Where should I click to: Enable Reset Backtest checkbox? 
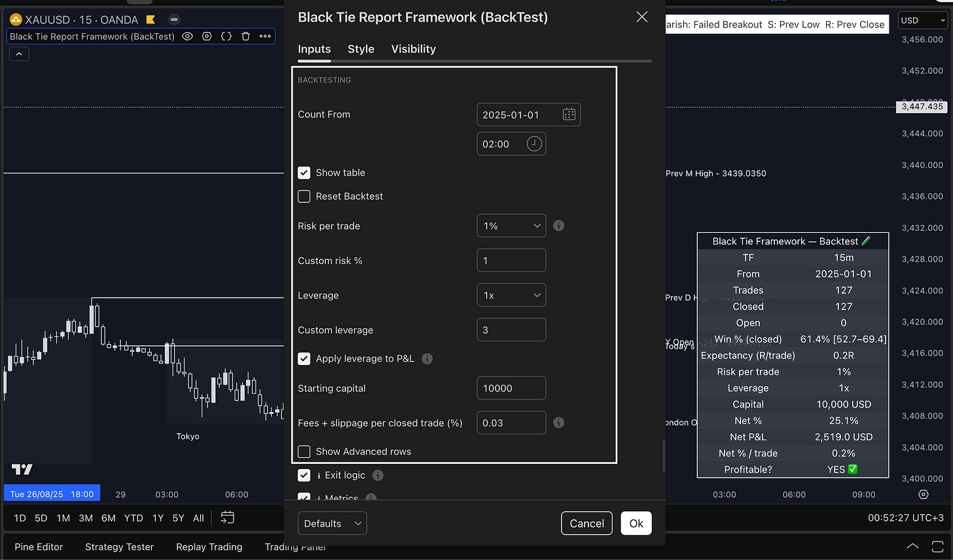304,196
